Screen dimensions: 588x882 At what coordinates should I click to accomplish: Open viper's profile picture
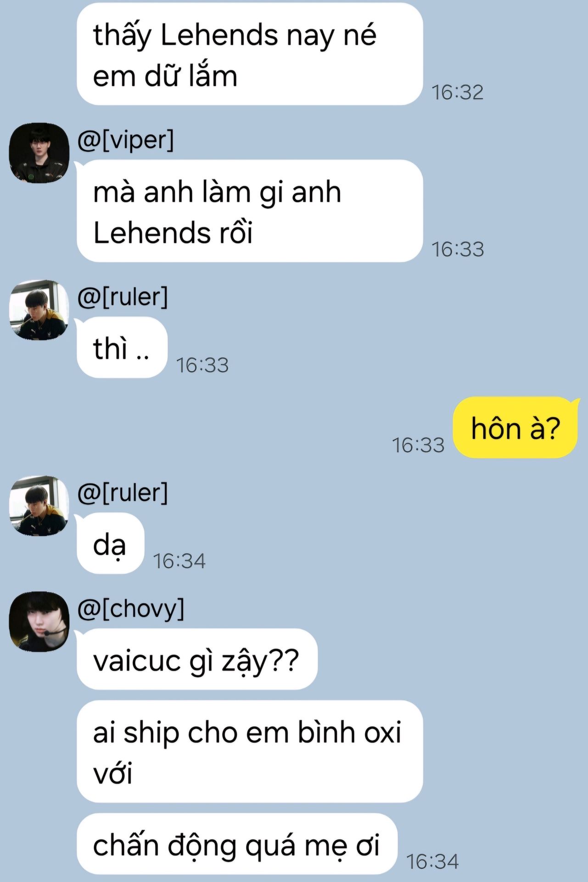point(39,153)
